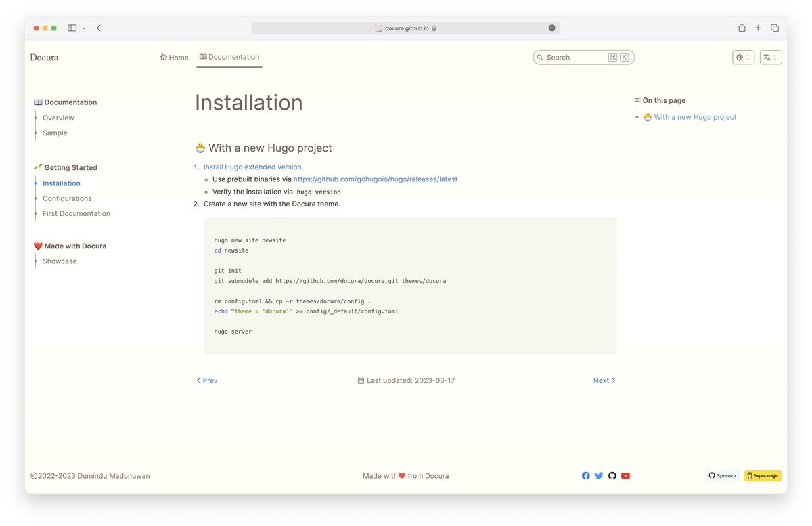Image resolution: width=812 pixels, height=526 pixels.
Task: Go to the Next page
Action: pos(604,380)
